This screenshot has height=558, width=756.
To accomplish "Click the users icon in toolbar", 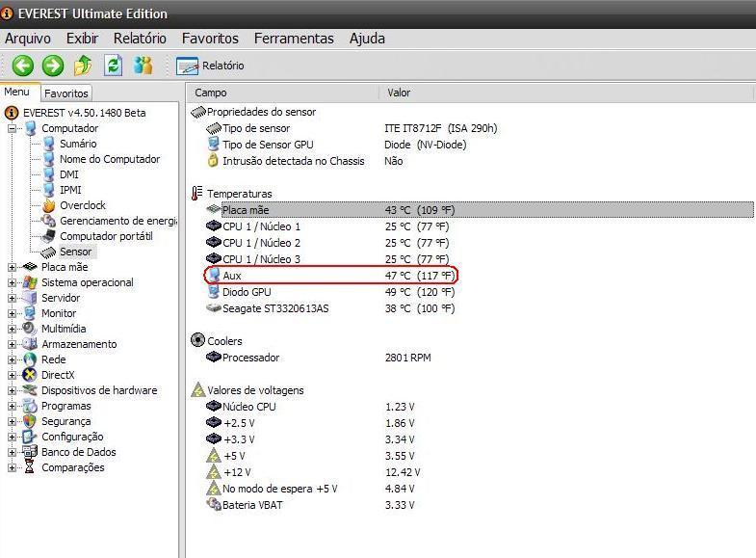I will [x=143, y=66].
